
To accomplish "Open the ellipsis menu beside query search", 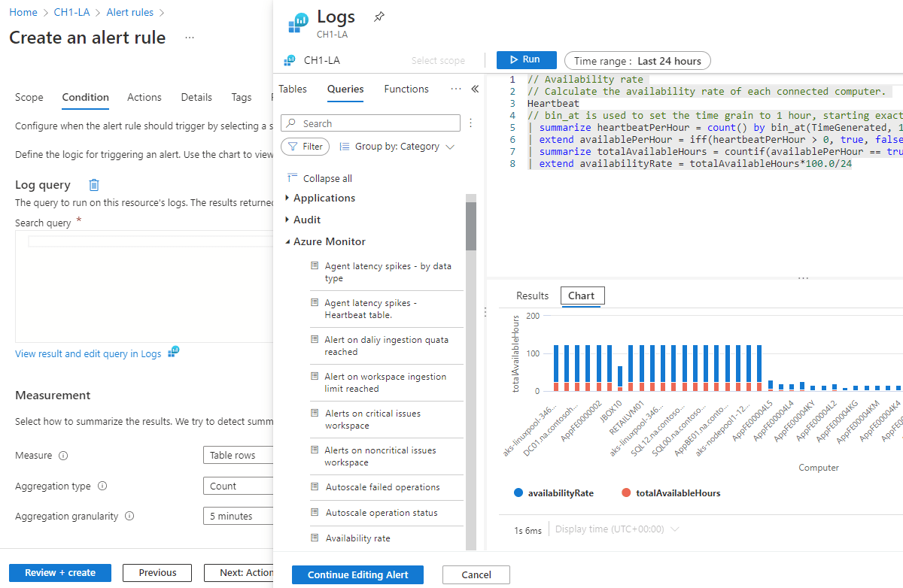I will click(471, 123).
